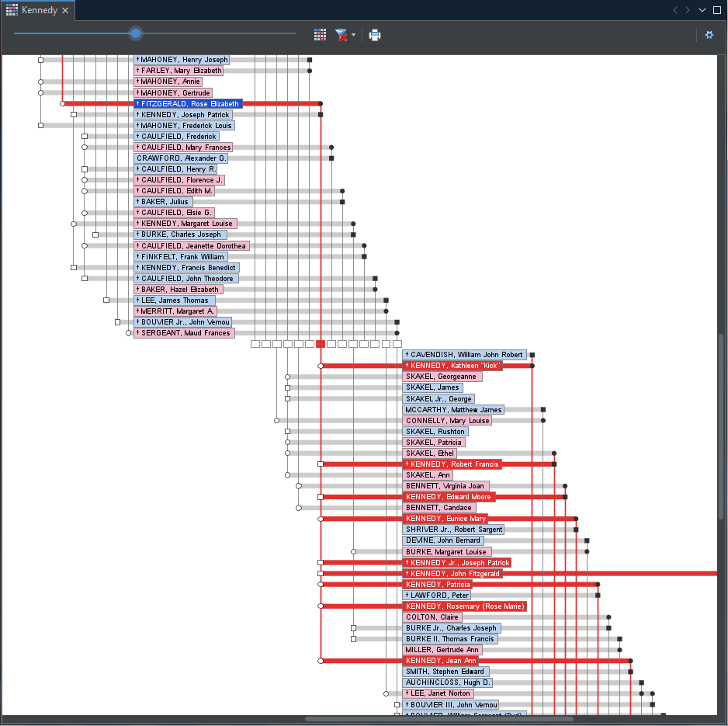Screen dimensions: 728x726
Task: Select KENNEDY, Rosemary (Rose Marie)
Action: point(465,606)
